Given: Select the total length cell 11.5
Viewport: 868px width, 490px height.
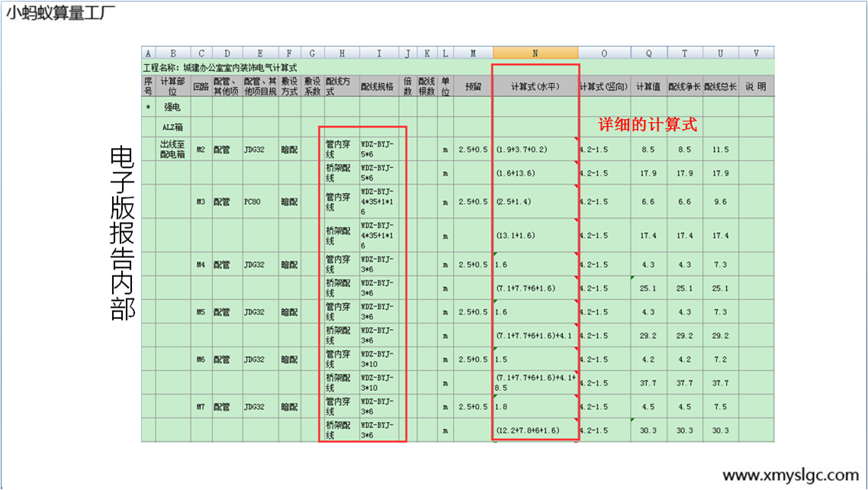Looking at the screenshot, I should (x=720, y=150).
